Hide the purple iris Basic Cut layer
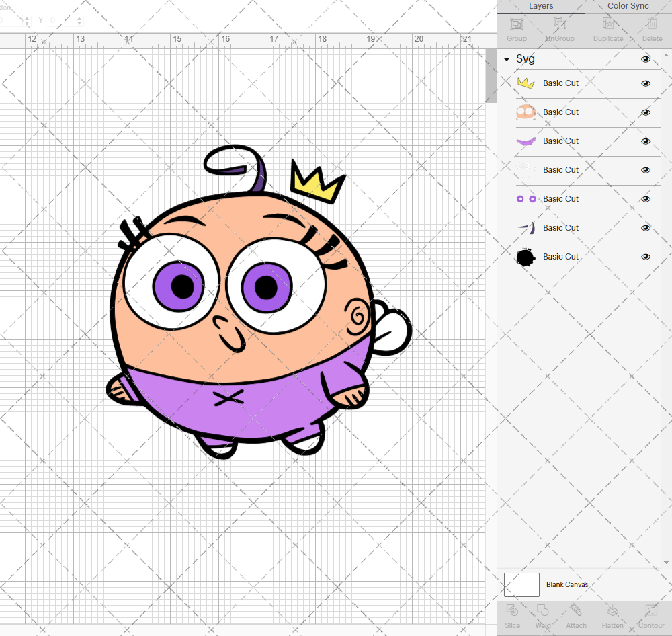The width and height of the screenshot is (672, 636). [x=645, y=199]
